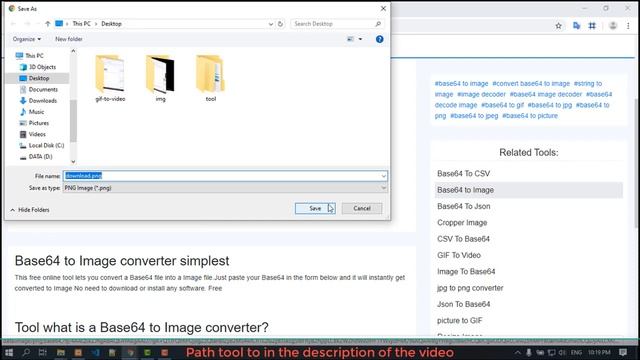Open the picture to GIF related tool
This screenshot has height=360, width=640.
tap(460, 321)
